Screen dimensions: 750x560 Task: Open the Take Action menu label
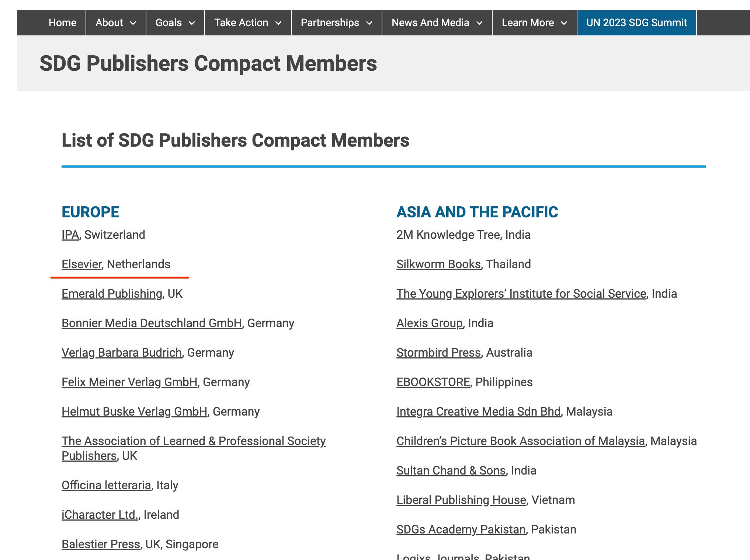[241, 23]
